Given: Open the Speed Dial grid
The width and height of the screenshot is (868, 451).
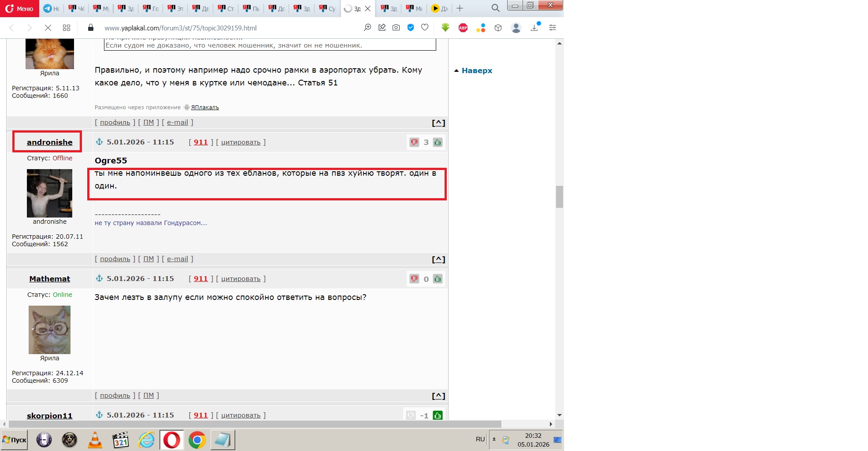Looking at the screenshot, I should 67,28.
